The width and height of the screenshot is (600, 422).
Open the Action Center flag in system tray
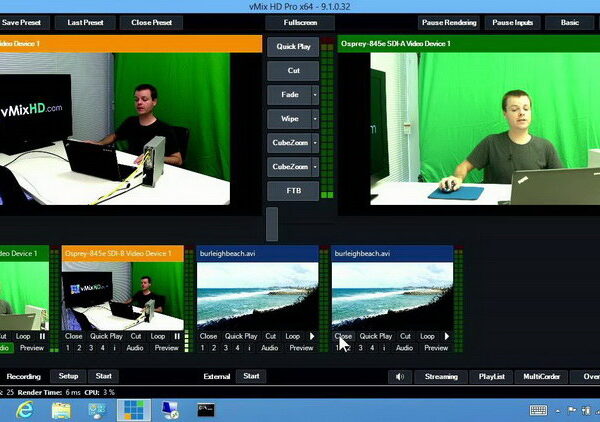click(572, 411)
